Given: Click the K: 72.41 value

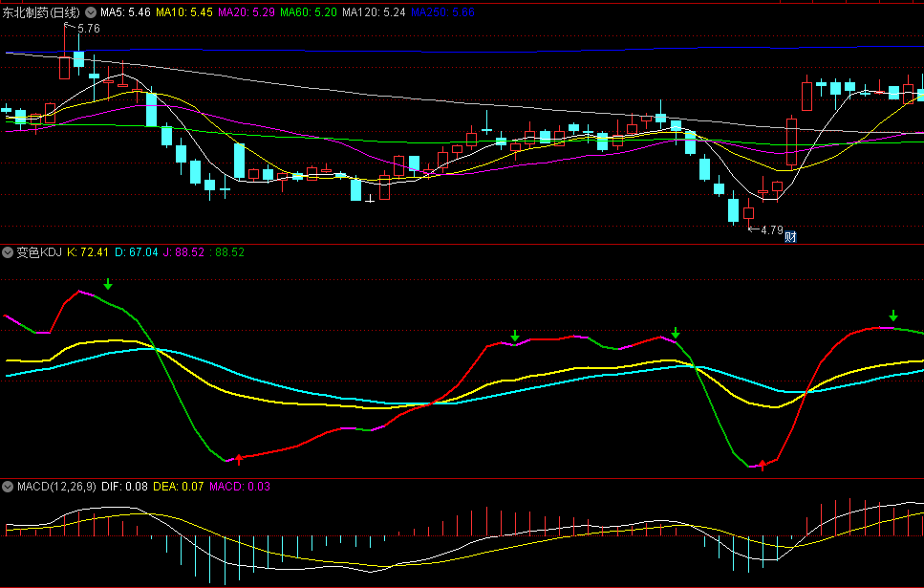Looking at the screenshot, I should click(x=88, y=252).
